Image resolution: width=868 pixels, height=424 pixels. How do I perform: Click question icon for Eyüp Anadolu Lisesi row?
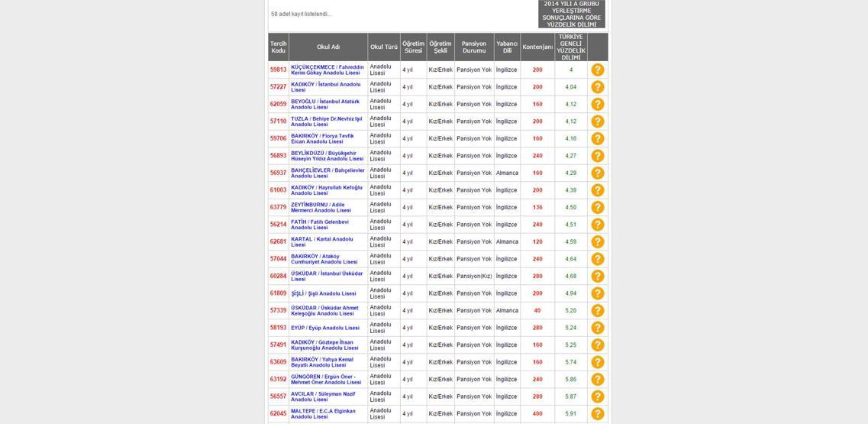(597, 328)
